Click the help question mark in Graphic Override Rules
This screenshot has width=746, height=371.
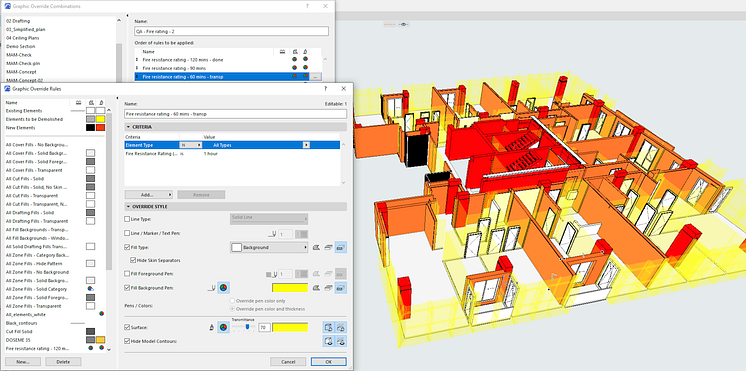[325, 88]
